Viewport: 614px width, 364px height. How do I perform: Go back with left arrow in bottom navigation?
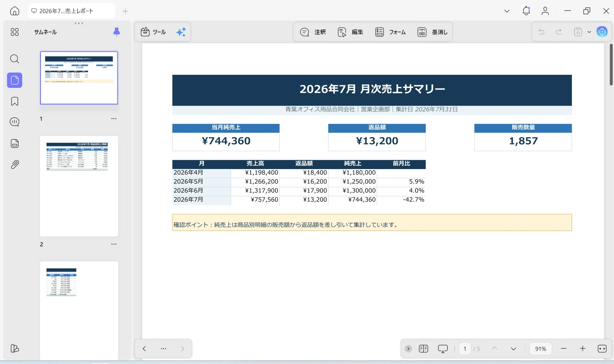coord(144,349)
